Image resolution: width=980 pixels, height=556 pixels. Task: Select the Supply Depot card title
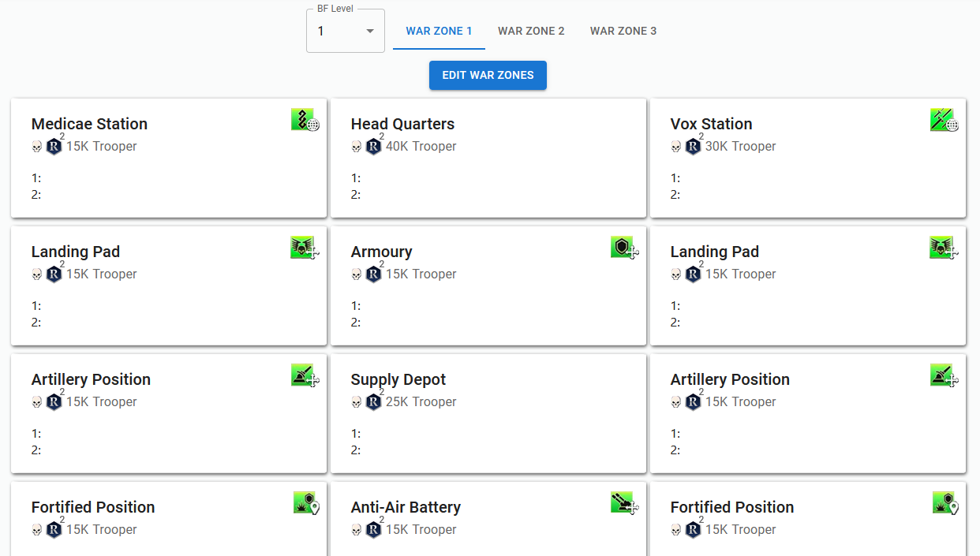click(x=398, y=379)
